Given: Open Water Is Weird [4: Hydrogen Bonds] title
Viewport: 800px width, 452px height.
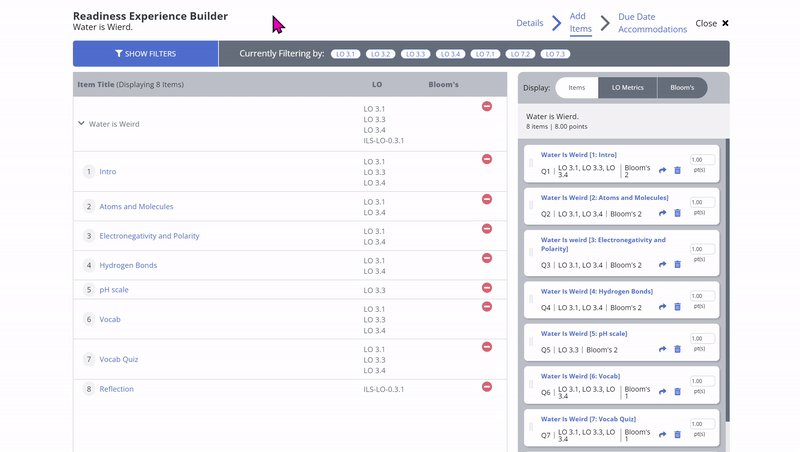Looking at the screenshot, I should click(596, 291).
